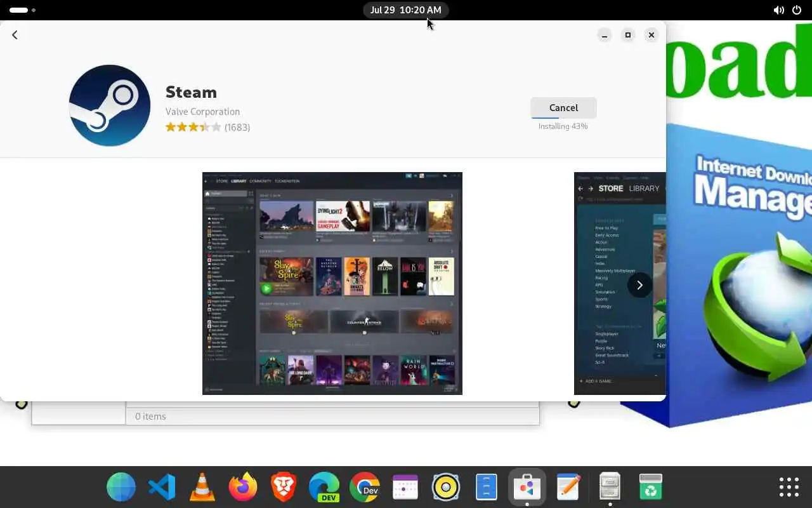Image resolution: width=812 pixels, height=508 pixels.
Task: Click the "Valve Corporation" developer text
Action: tap(202, 112)
